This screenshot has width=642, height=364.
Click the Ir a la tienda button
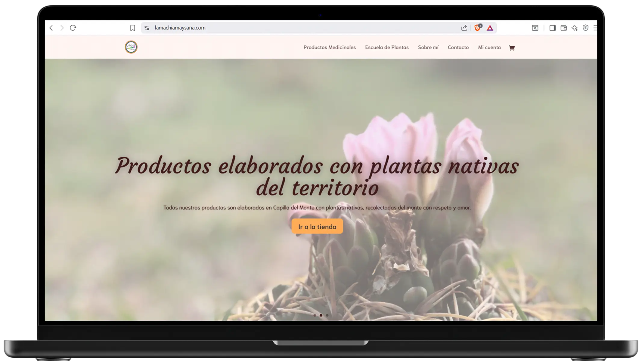tap(317, 227)
